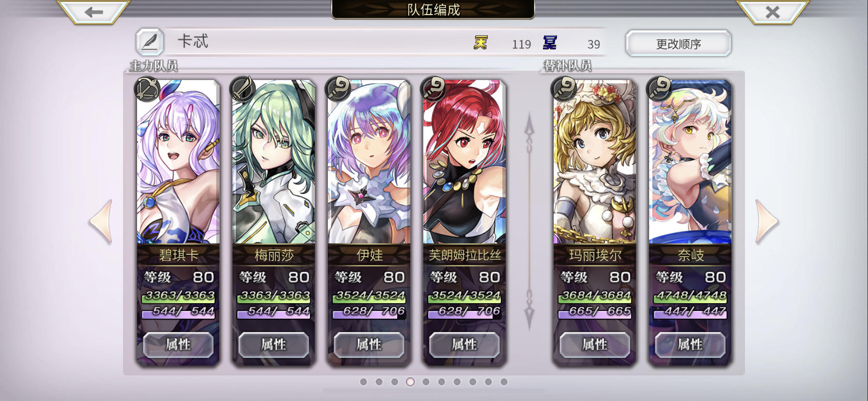This screenshot has width=868, height=401.
Task: Select the fifth team page dot
Action: point(426,382)
